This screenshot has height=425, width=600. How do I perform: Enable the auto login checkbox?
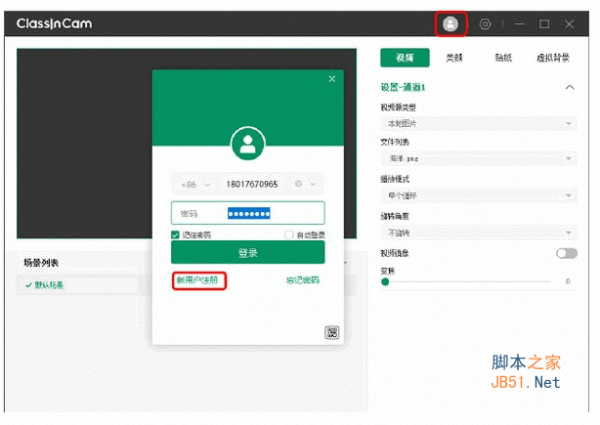289,234
